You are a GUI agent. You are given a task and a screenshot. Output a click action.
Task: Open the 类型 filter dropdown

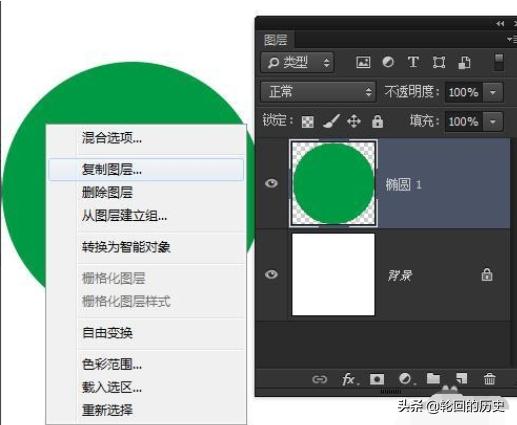297,62
